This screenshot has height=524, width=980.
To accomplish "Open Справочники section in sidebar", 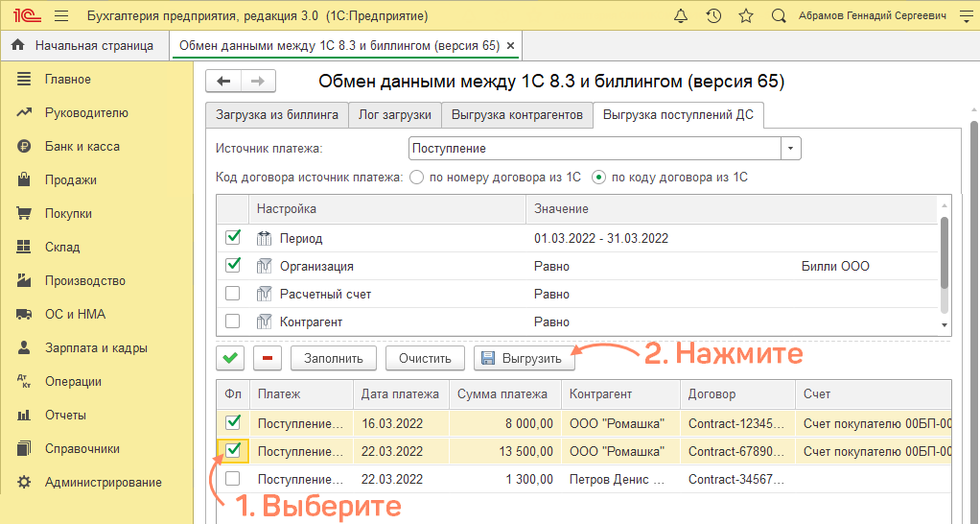I will click(x=82, y=448).
